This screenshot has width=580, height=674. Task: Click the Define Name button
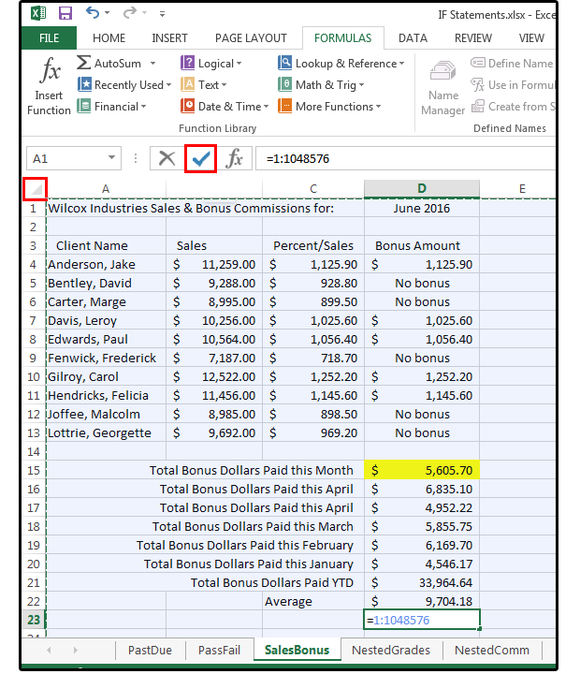tap(512, 64)
